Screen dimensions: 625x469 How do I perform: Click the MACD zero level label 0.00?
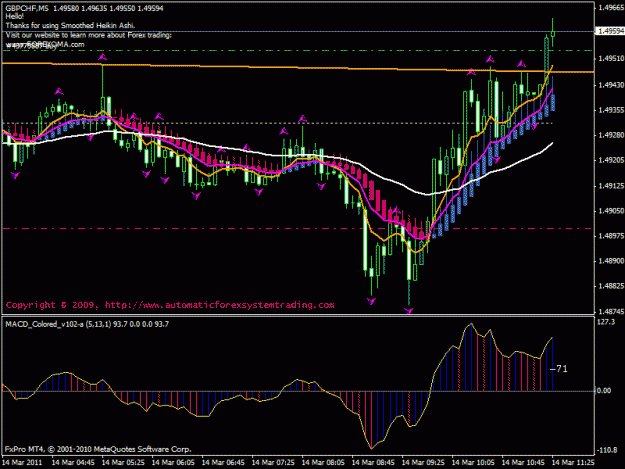tap(604, 391)
